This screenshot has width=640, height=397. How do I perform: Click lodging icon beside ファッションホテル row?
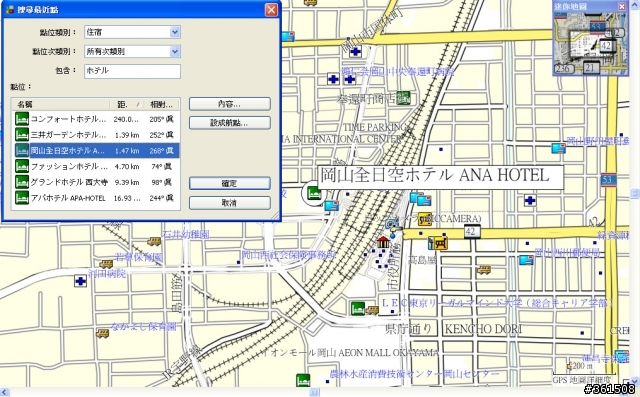pyautogui.click(x=22, y=166)
